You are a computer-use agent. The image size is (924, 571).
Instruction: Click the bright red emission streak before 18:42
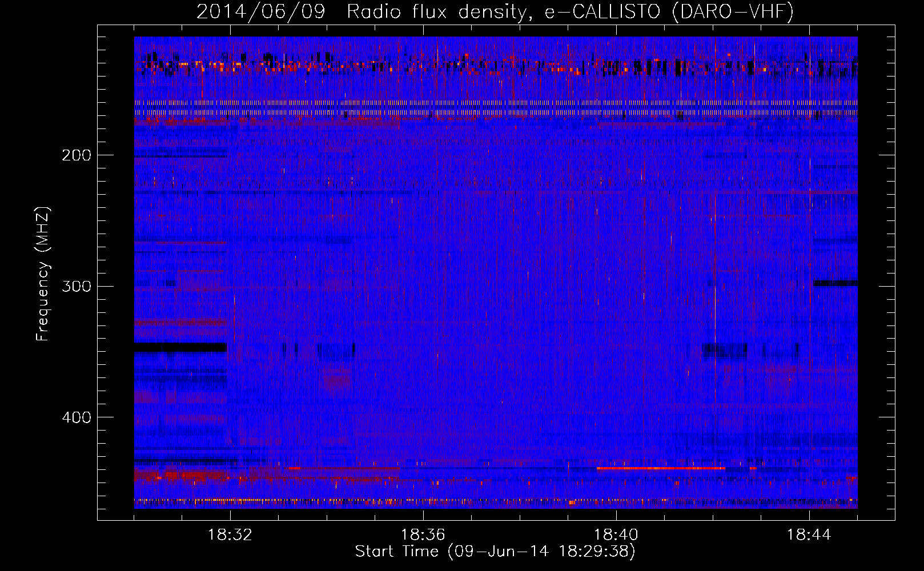(661, 468)
